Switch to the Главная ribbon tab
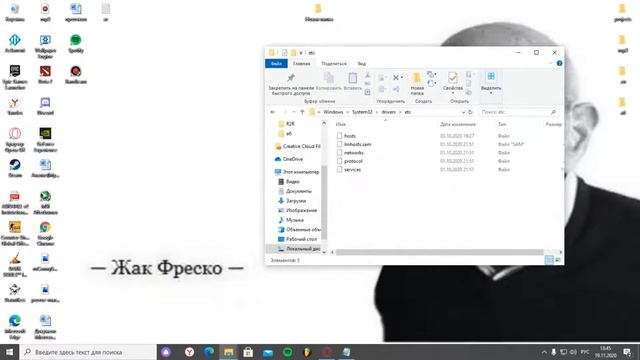 click(302, 64)
